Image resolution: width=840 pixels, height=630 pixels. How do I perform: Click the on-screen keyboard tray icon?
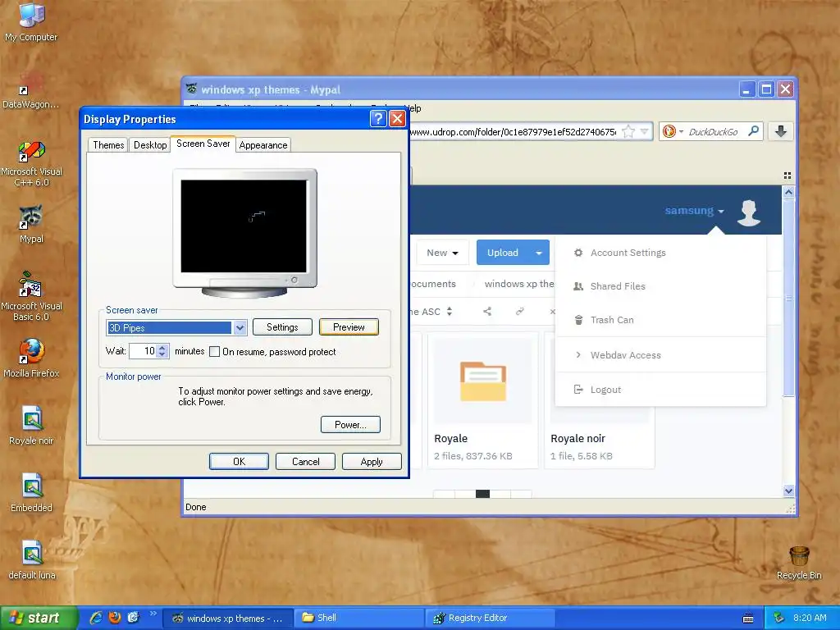(x=748, y=619)
